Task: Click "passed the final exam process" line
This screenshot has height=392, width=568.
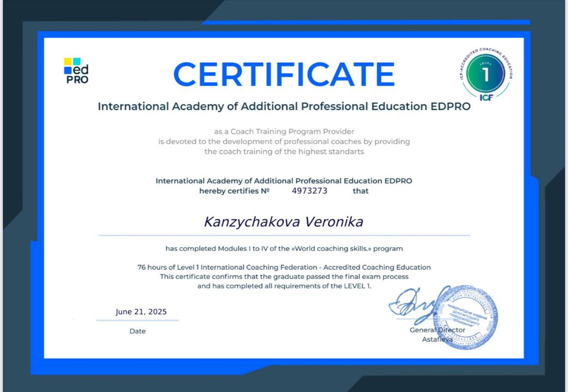Action: [284, 277]
